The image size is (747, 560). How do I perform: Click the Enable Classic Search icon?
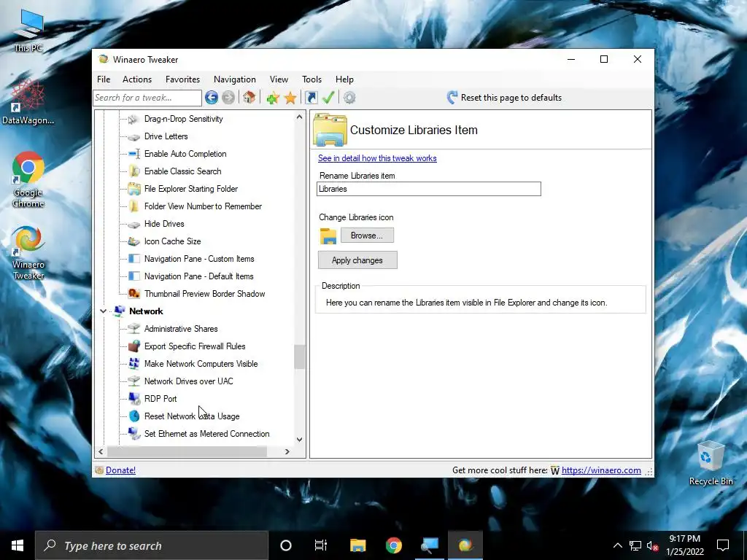coord(134,171)
